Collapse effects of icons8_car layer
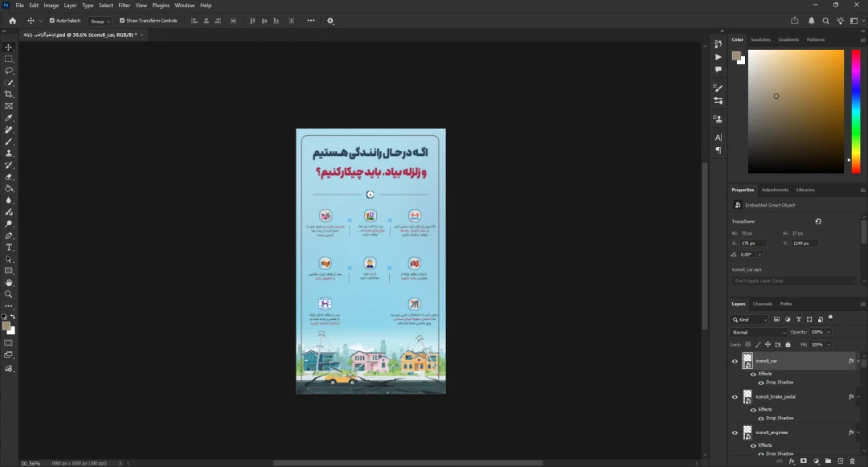This screenshot has height=467, width=868. 859,362
